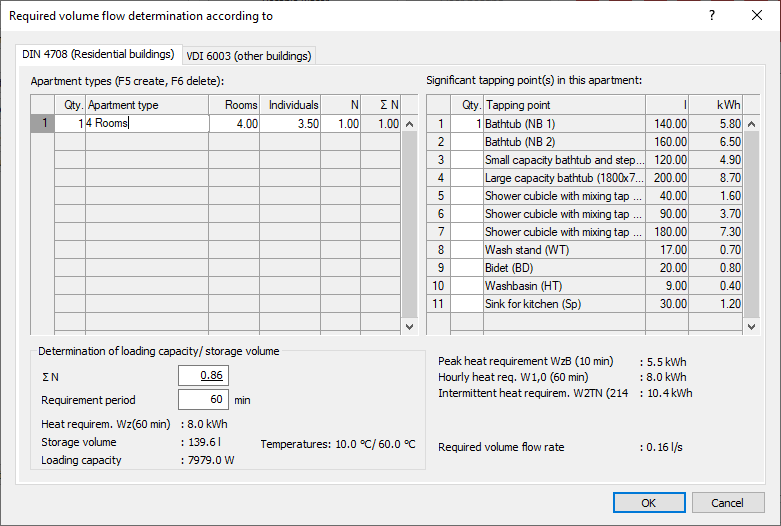Select tapping point 'Sink for kitchen (Sp)'
Image resolution: width=781 pixels, height=526 pixels.
564,303
